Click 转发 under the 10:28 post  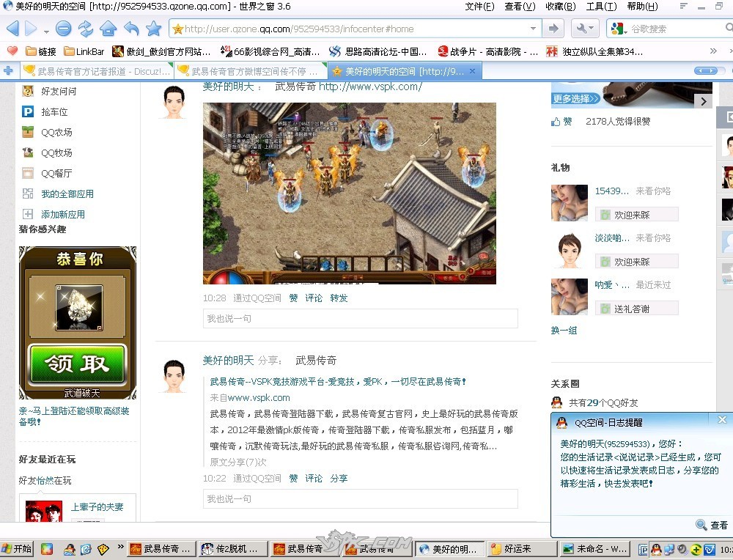pos(339,298)
